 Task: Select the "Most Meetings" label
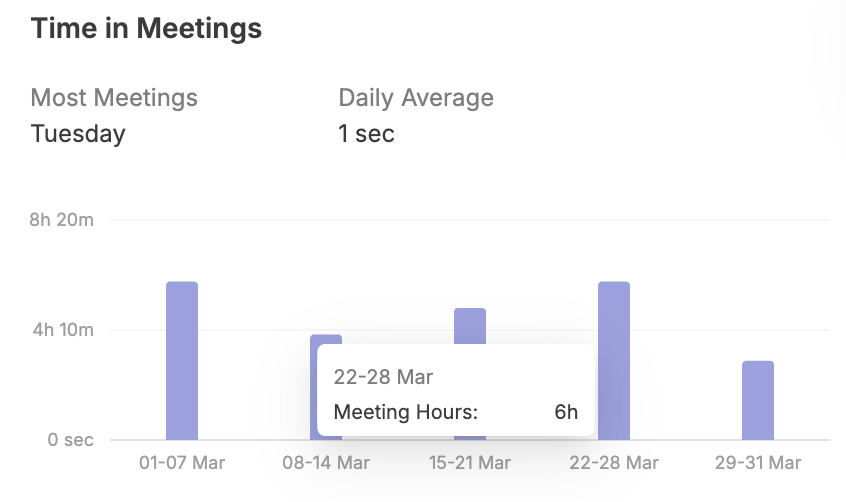tap(114, 98)
